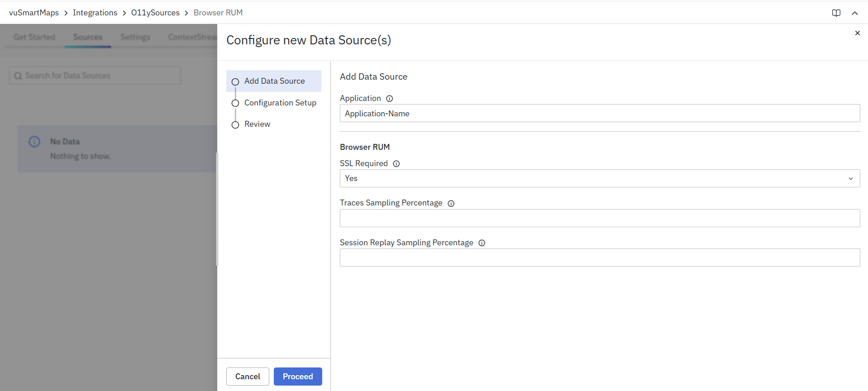Click the Integrations breadcrumb link
The height and width of the screenshot is (391, 868).
[95, 13]
